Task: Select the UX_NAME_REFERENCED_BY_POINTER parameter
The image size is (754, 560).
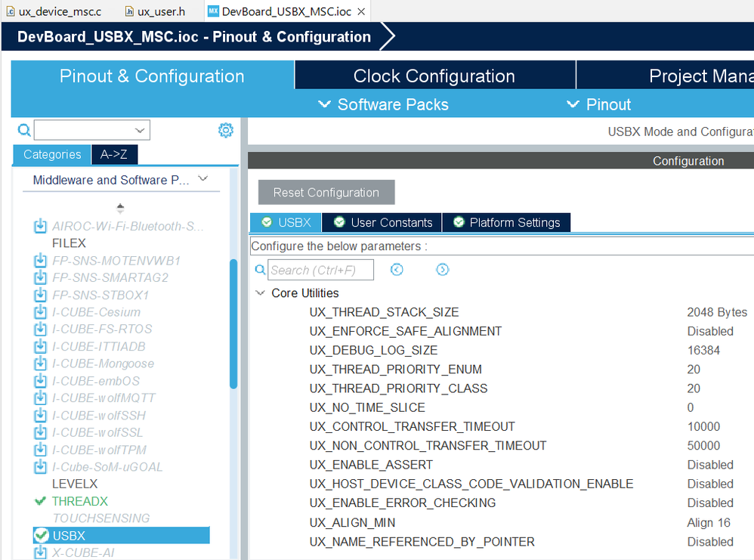Action: (422, 542)
